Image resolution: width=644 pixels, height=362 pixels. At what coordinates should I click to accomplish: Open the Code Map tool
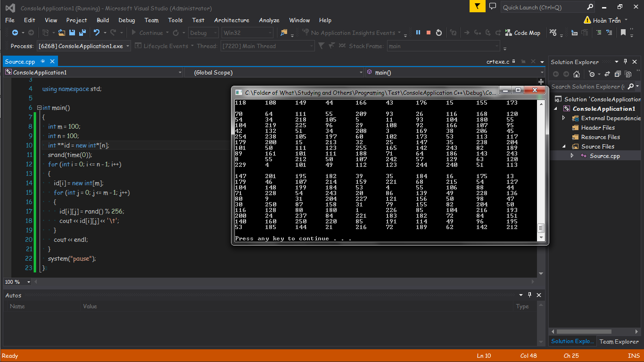pos(523,33)
